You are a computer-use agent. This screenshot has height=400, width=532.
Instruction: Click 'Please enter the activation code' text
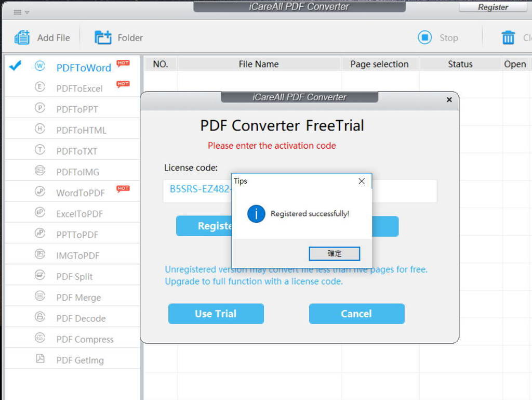coord(272,146)
